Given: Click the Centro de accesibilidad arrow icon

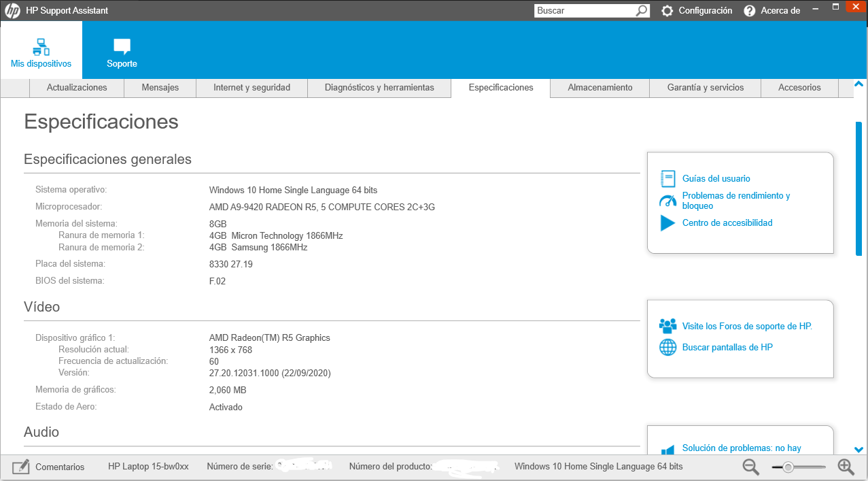Looking at the screenshot, I should click(668, 223).
